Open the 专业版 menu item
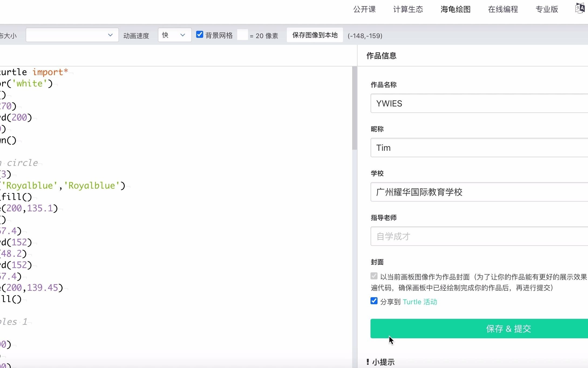The image size is (588, 368). click(x=547, y=9)
